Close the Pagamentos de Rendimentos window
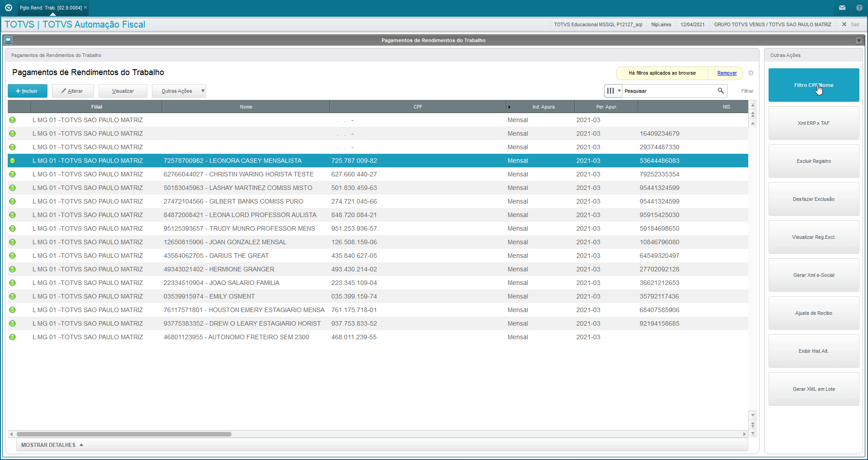 [859, 40]
